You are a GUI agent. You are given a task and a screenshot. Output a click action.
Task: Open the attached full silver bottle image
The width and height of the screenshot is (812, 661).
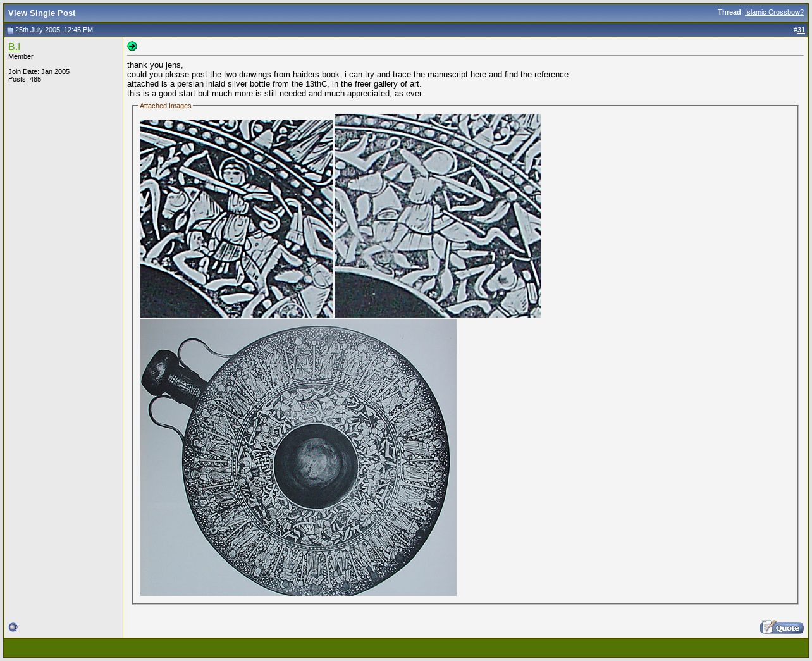[x=298, y=457]
